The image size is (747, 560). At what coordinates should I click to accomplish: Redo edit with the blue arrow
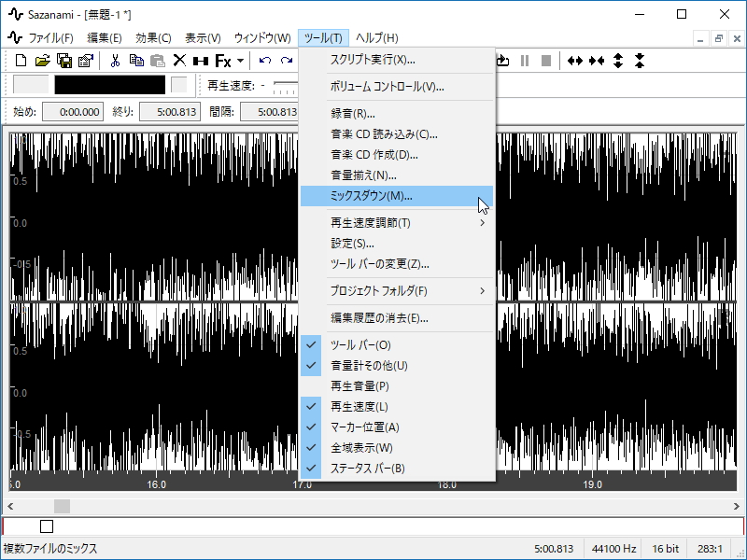coord(287,61)
